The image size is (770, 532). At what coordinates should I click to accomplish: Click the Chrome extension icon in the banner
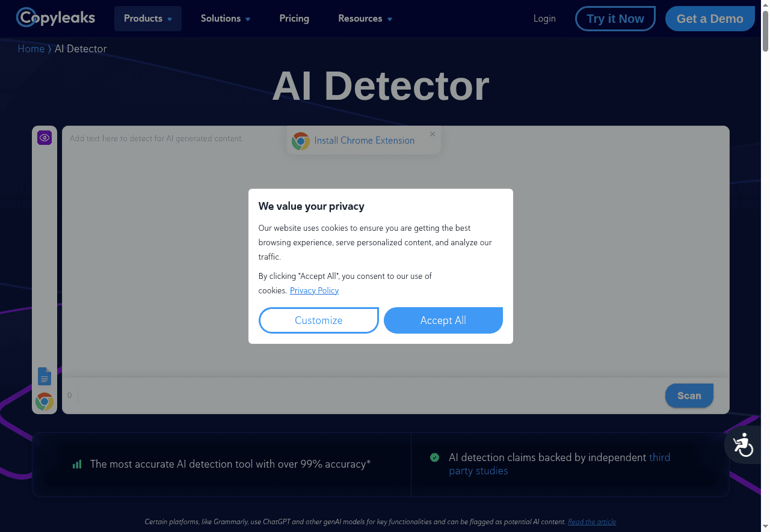[301, 141]
